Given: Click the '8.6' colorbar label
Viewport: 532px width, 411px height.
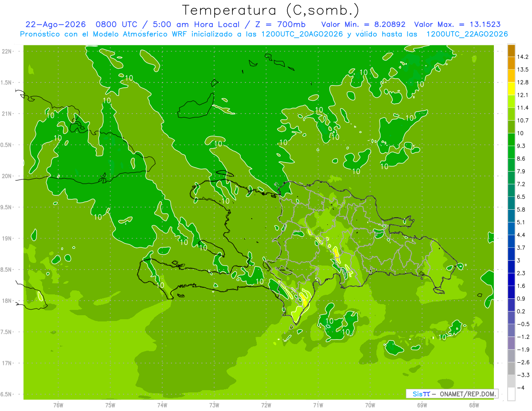Looking at the screenshot, I should [x=522, y=158].
